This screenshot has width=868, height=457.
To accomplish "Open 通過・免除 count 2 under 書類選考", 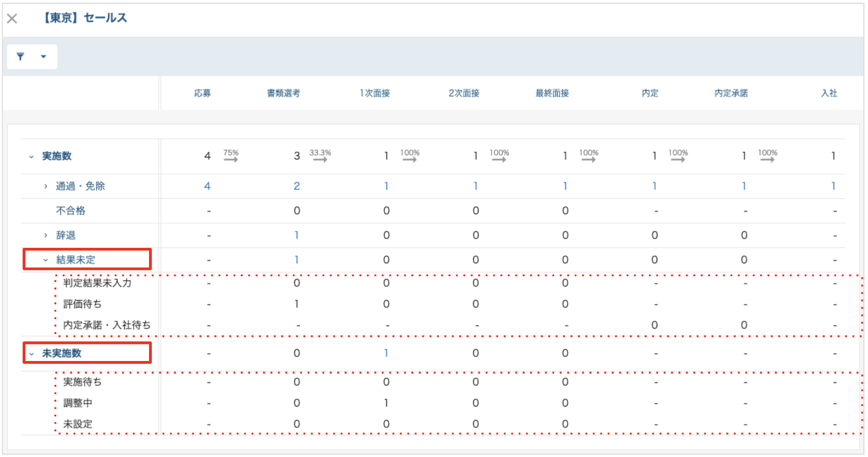I will (x=297, y=186).
